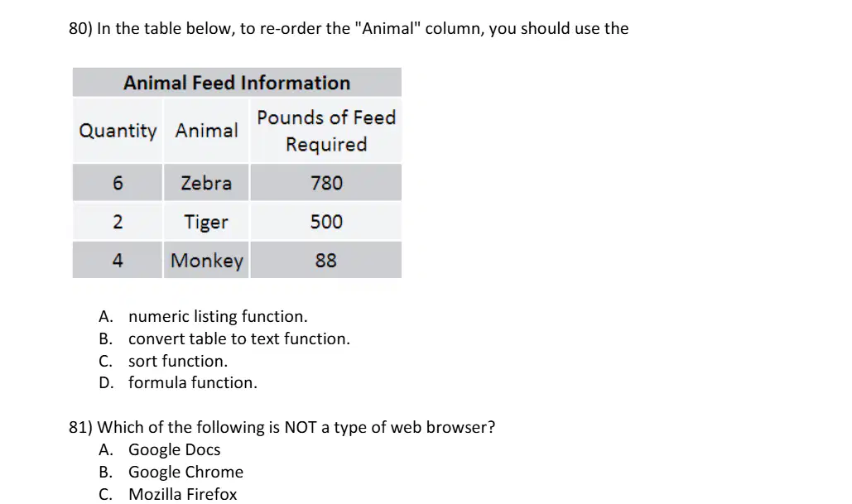Choose answer B convert table to text
The width and height of the screenshot is (852, 504).
(x=224, y=338)
